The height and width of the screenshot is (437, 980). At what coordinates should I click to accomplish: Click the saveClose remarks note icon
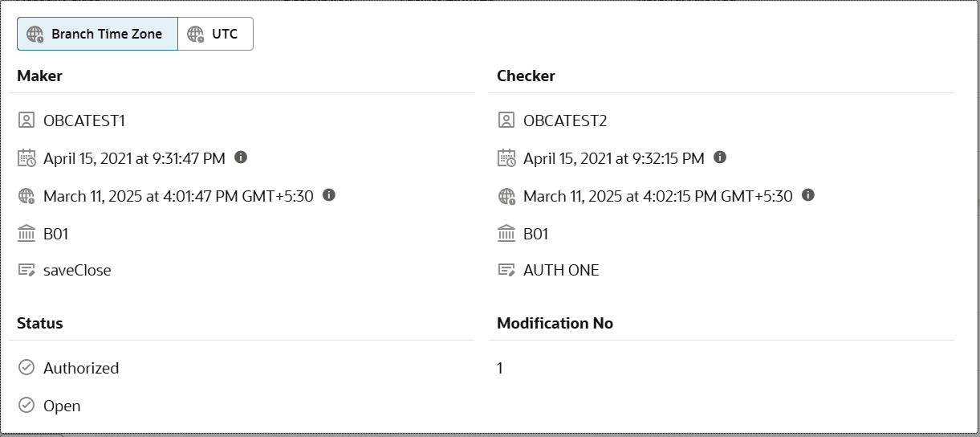[x=26, y=270]
